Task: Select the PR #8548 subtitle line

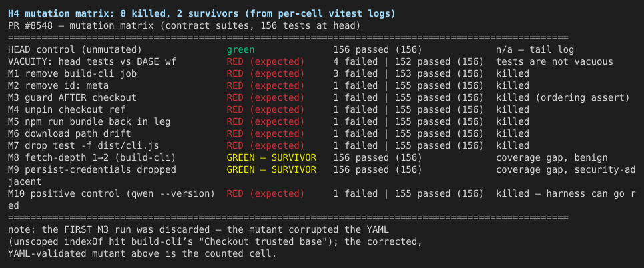Action: (184, 26)
